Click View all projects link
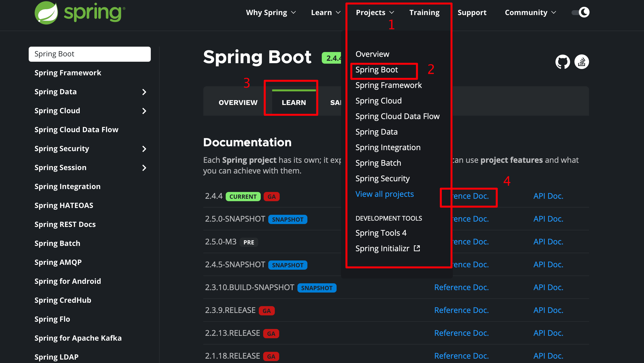The image size is (644, 363). 385,194
